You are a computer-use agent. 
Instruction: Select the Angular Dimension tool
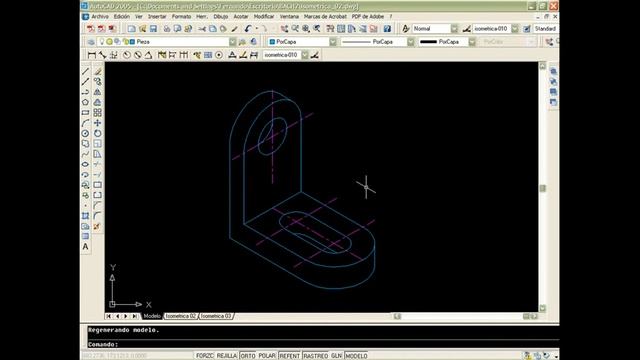click(x=149, y=55)
